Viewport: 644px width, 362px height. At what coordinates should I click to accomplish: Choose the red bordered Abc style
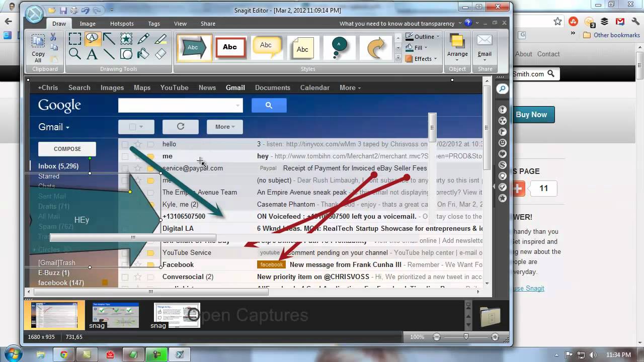point(230,47)
